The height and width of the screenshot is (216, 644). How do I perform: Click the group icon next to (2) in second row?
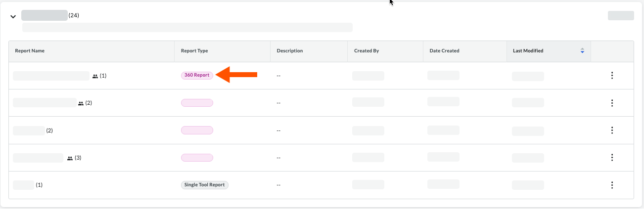[x=81, y=103]
